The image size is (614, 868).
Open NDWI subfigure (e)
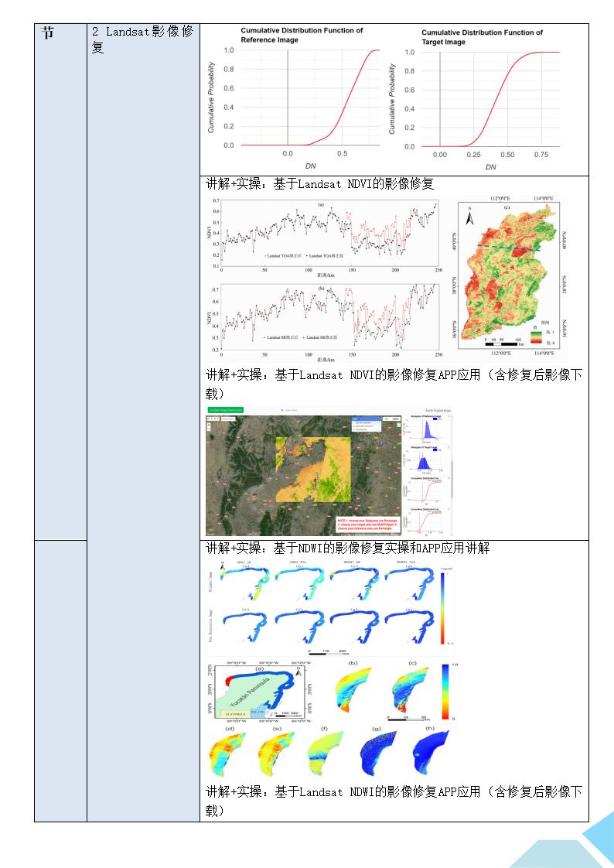(x=276, y=753)
